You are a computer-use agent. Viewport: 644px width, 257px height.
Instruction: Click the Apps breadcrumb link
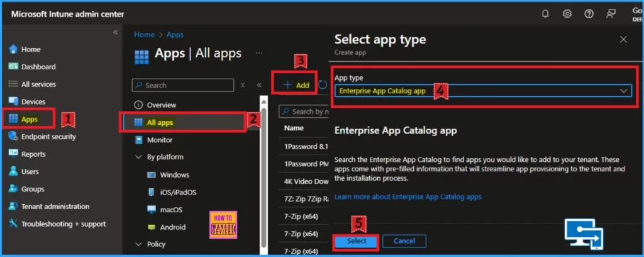point(175,35)
